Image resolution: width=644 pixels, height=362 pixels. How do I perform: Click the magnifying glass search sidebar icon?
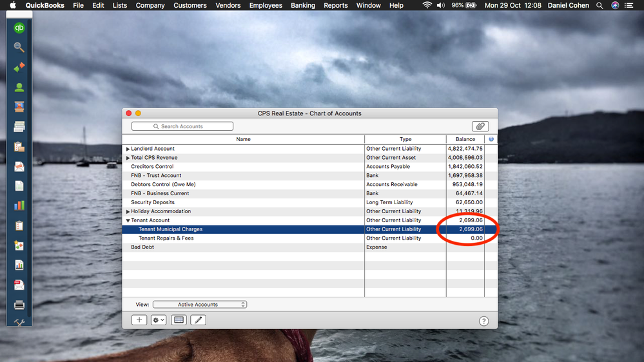(19, 47)
